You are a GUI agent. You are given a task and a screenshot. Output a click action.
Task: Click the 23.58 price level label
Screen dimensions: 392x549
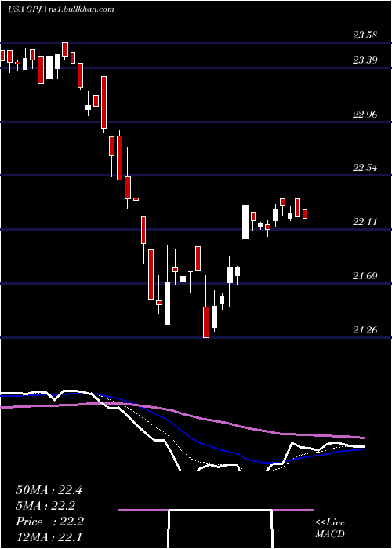365,35
